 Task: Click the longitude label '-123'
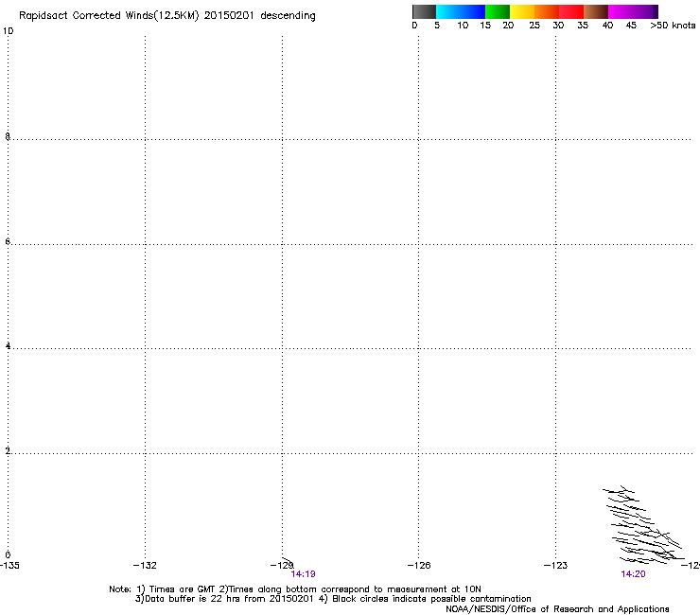pos(555,566)
